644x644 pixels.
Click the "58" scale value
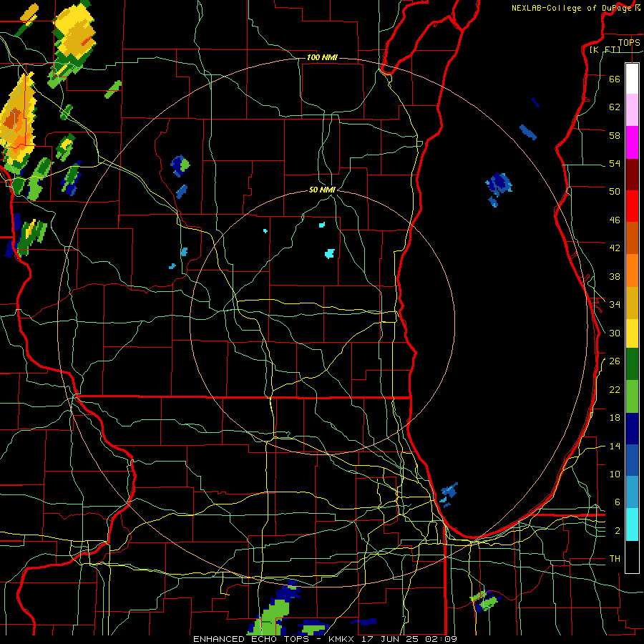615,135
